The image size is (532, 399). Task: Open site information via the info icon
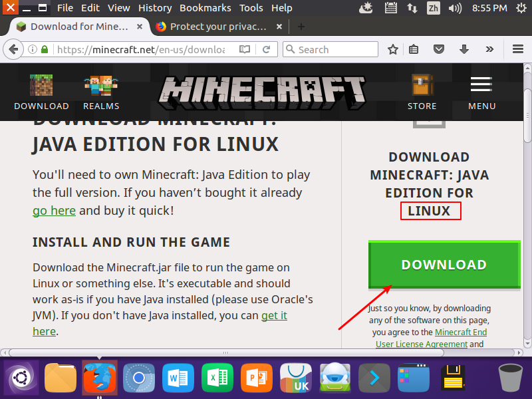point(32,49)
